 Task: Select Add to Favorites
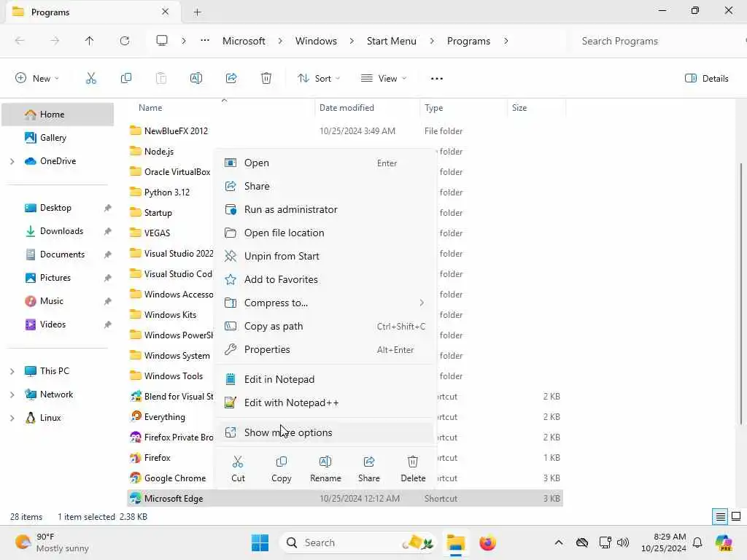325,279
